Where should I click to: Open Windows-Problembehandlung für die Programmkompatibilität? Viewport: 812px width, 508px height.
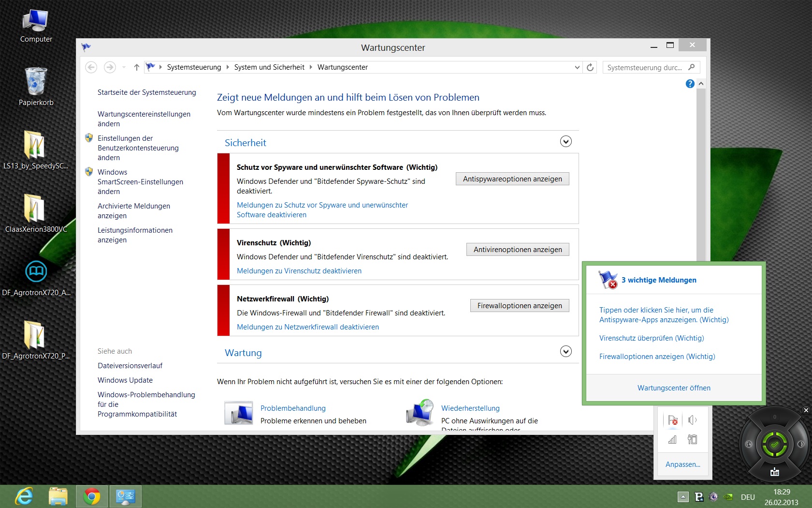click(146, 404)
